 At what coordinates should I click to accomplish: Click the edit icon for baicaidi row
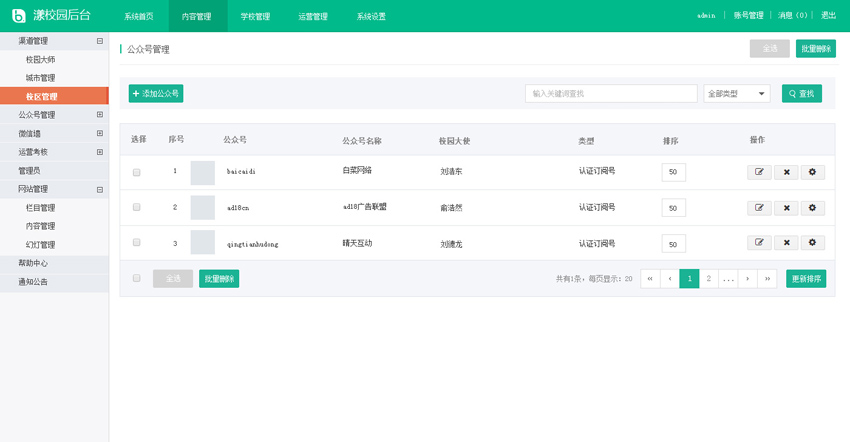tap(759, 172)
